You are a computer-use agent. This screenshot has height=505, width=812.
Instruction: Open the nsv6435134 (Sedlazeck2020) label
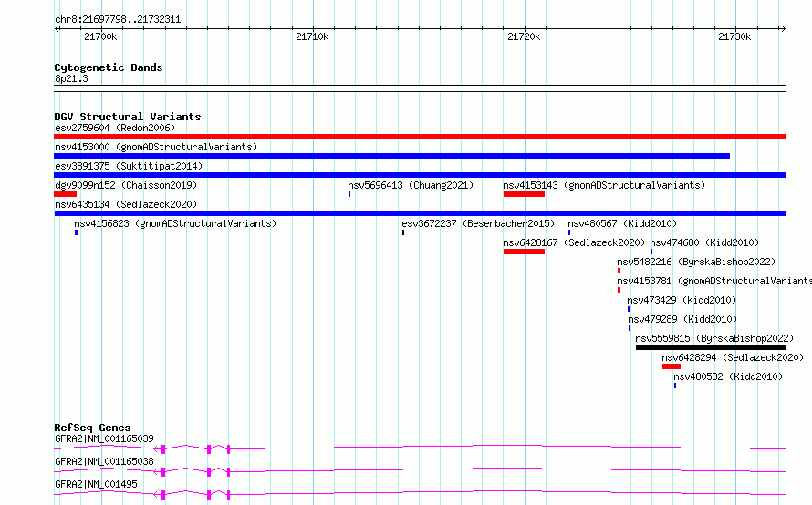coord(126,204)
